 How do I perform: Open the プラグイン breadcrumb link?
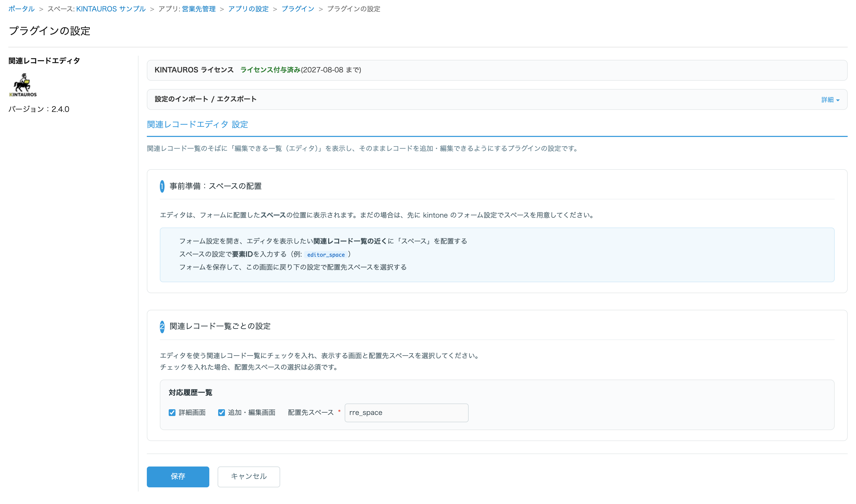point(298,9)
